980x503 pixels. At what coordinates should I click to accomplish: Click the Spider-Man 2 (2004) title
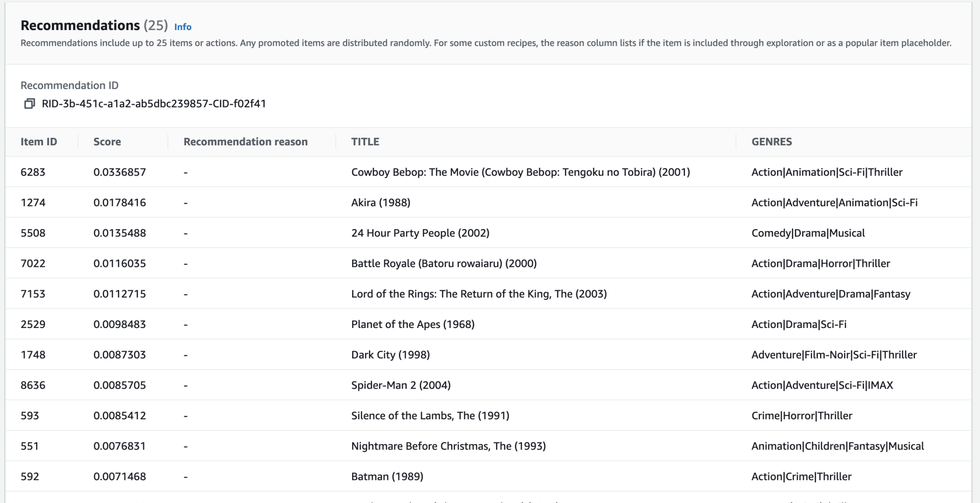[x=401, y=385]
